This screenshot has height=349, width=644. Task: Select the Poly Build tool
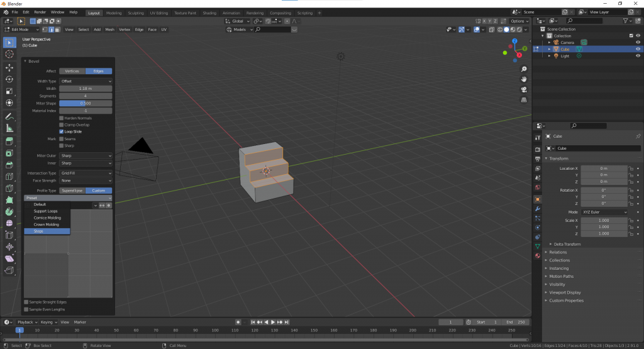(9, 200)
